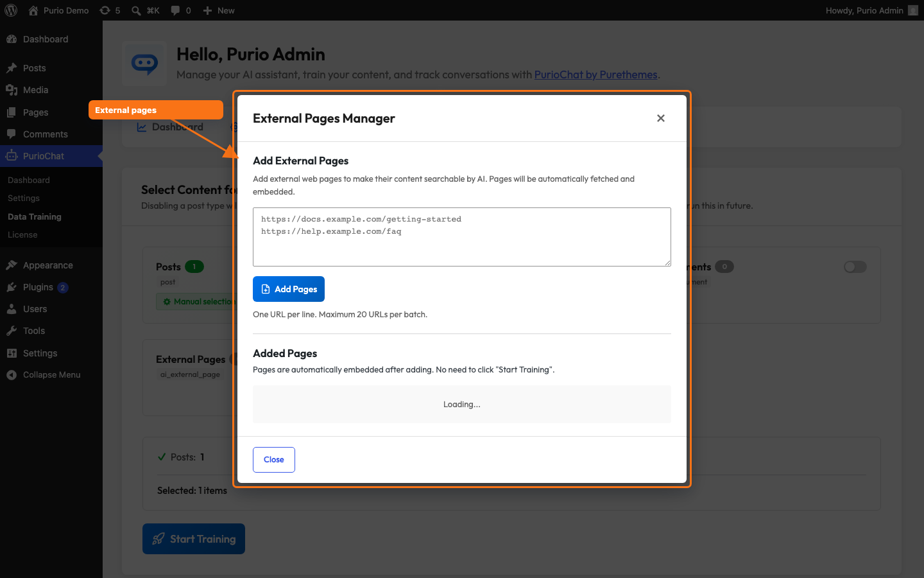Click 'One URL per line' hint text
Image resolution: width=924 pixels, height=578 pixels.
click(340, 315)
